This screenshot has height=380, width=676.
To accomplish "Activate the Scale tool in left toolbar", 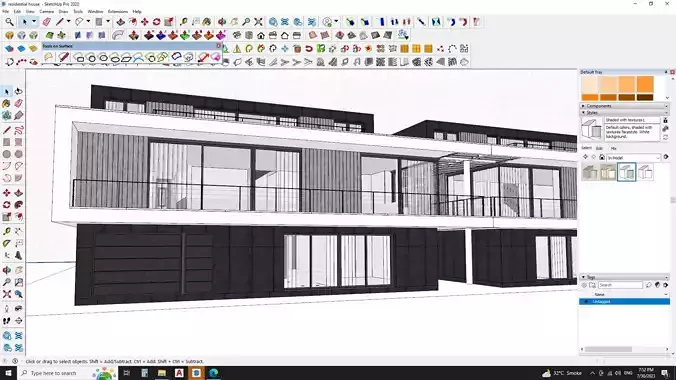I will [6, 217].
